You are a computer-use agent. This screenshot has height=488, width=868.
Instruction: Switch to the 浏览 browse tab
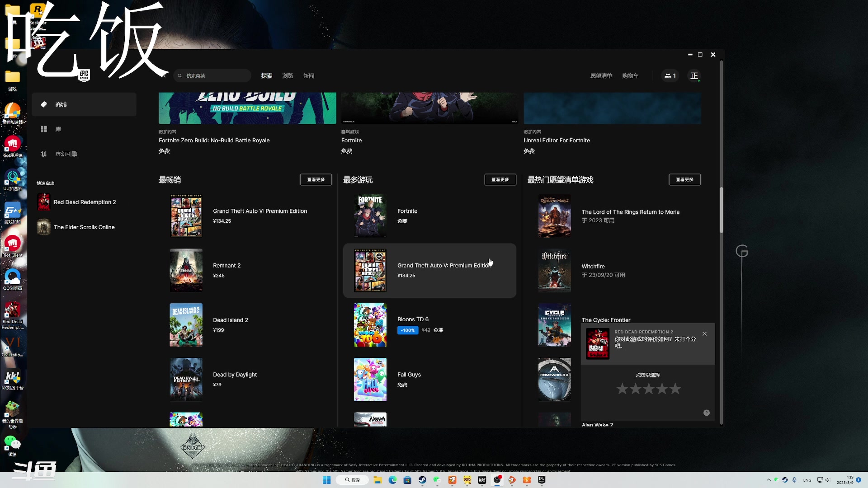[x=288, y=76]
